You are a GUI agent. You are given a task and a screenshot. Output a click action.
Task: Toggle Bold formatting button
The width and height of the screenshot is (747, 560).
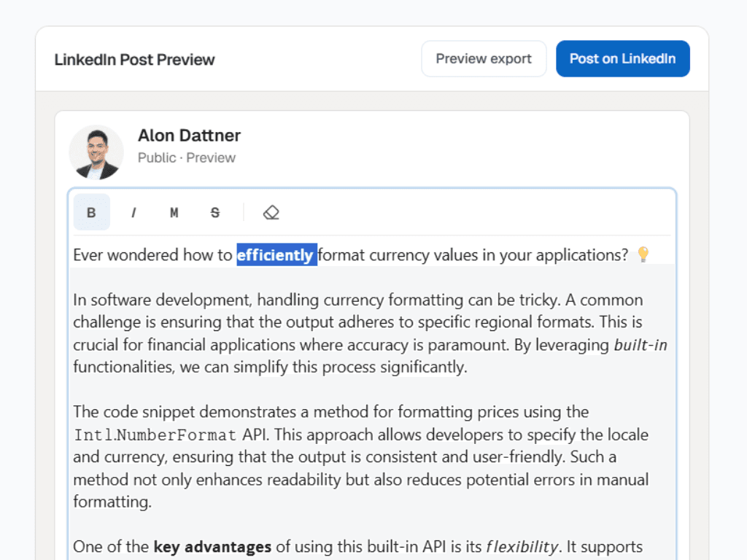(91, 212)
